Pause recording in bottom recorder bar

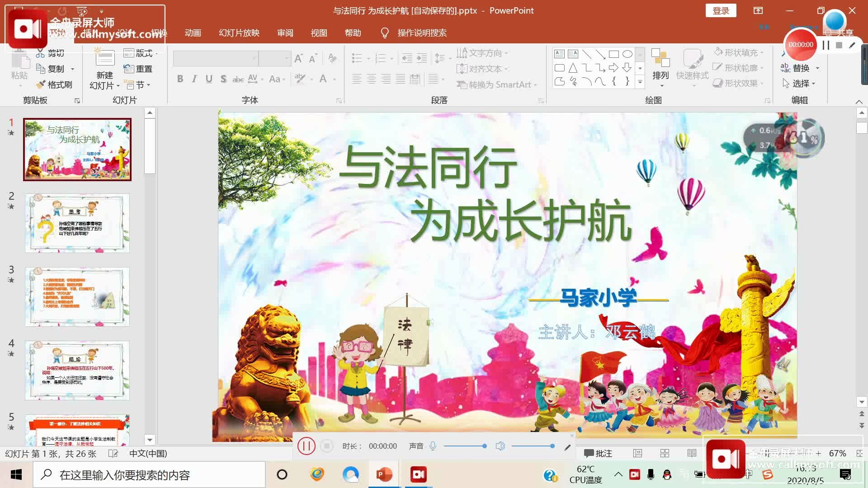(306, 446)
